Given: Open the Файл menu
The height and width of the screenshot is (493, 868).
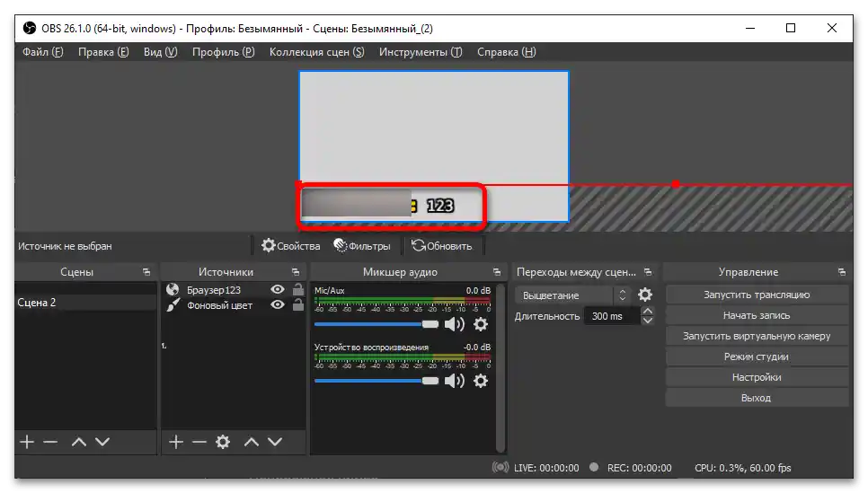Looking at the screenshot, I should point(42,52).
